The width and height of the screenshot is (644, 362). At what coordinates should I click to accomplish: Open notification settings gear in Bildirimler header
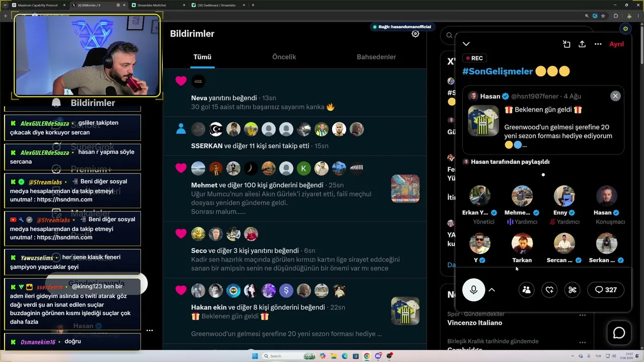pos(415,34)
